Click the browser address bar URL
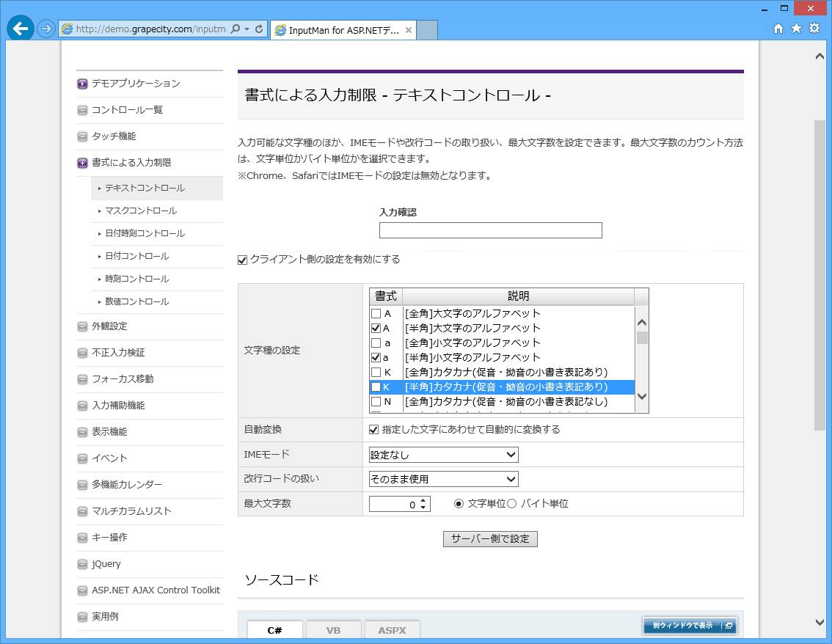The height and width of the screenshot is (644, 832). tap(150, 29)
